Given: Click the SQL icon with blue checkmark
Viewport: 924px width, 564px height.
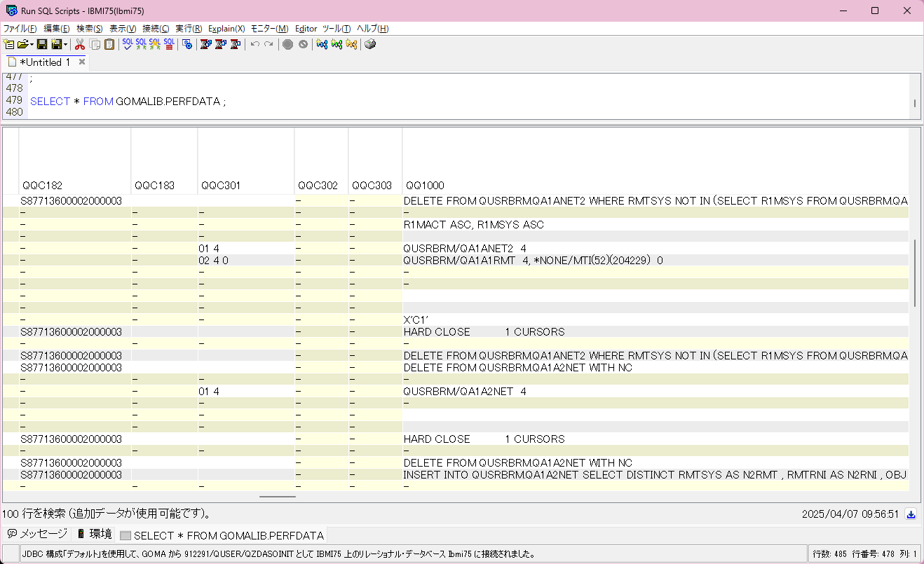Looking at the screenshot, I should tap(128, 44).
